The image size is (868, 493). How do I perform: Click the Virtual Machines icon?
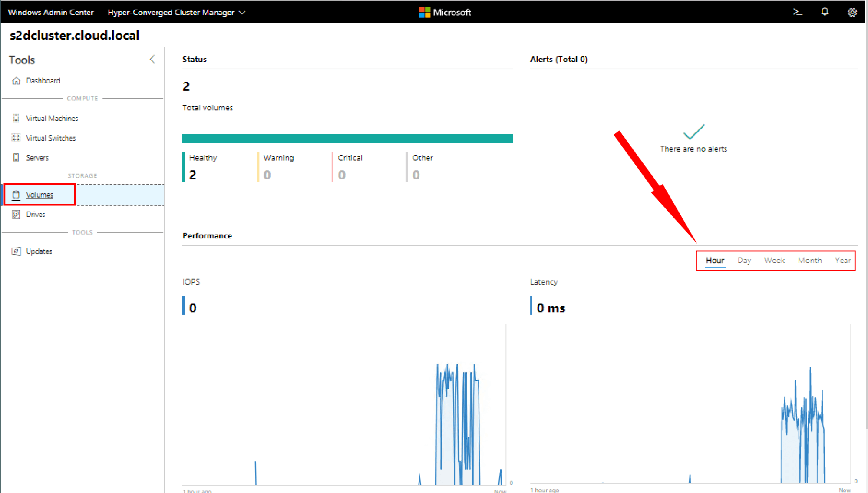point(16,118)
